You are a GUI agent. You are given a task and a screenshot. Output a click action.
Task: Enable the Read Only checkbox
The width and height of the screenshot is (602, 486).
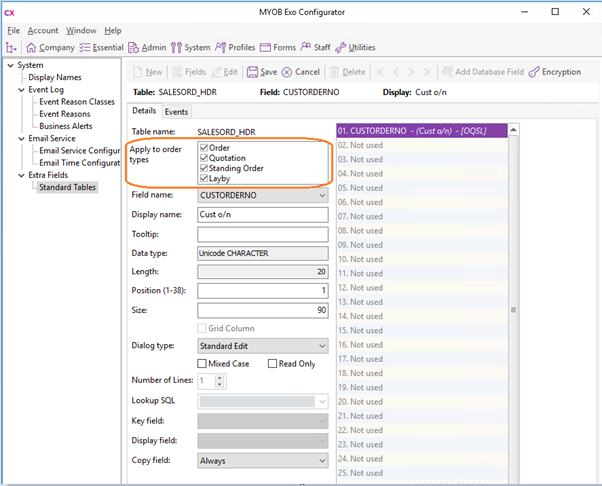tap(272, 364)
